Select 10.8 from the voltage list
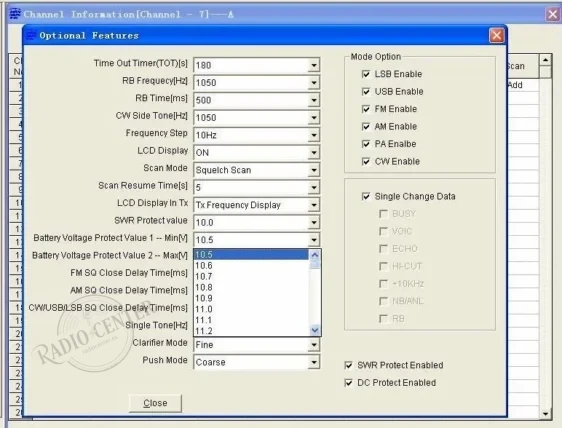Screen dimensions: 562x428 tap(251, 287)
